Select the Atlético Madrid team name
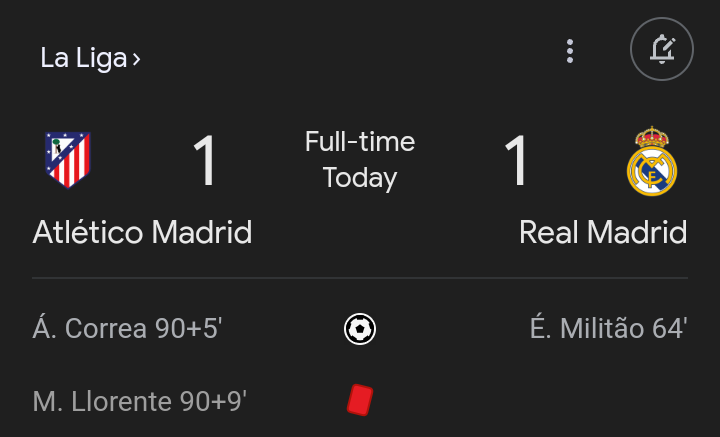The height and width of the screenshot is (437, 720). pos(142,232)
